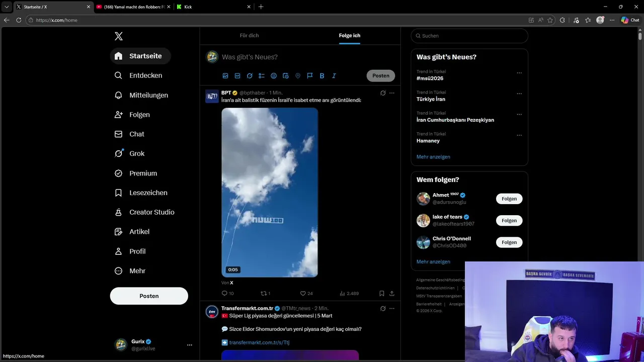The height and width of the screenshot is (362, 644).
Task: Click the flag icon in compose toolbar
Action: pos(310,76)
